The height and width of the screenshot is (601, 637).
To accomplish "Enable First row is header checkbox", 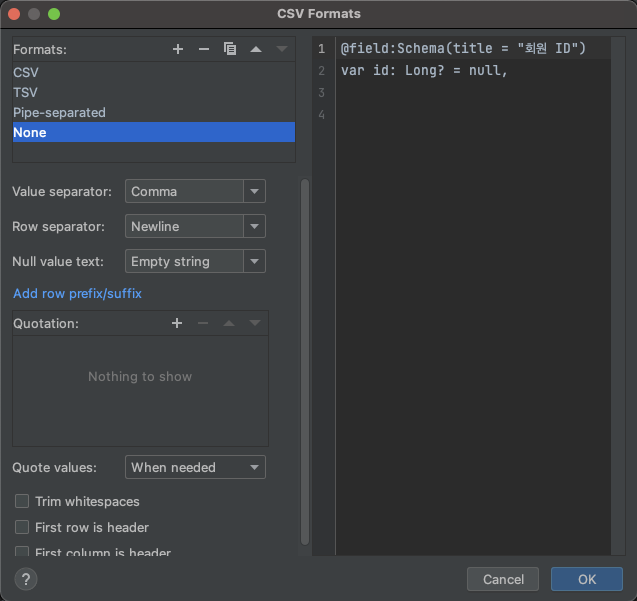I will [x=22, y=527].
